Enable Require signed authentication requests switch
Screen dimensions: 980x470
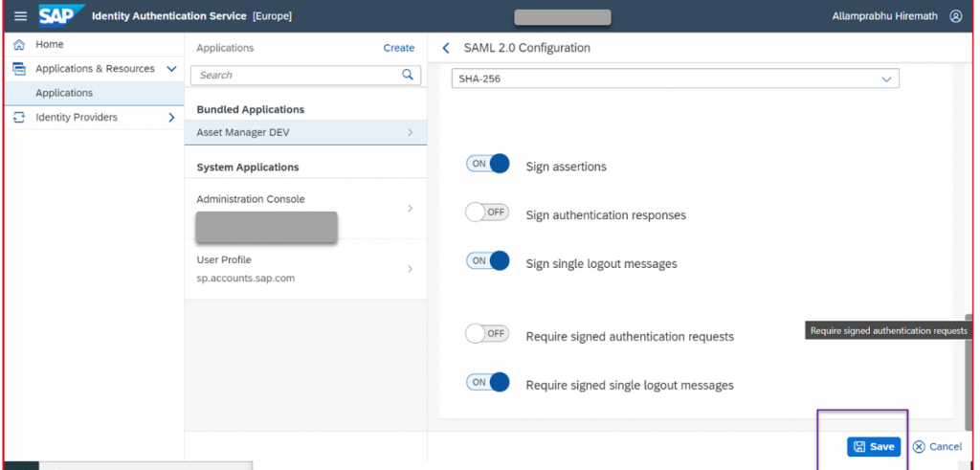click(487, 334)
